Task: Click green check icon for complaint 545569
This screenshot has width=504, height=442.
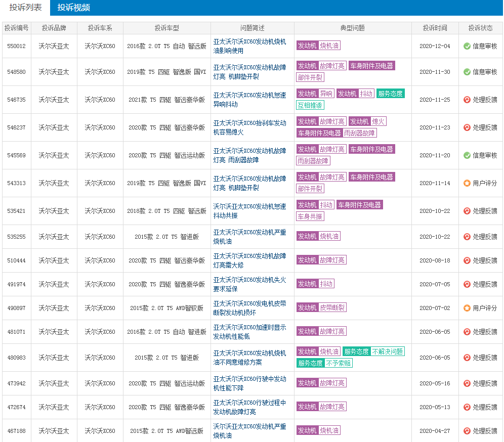Action: 467,155
